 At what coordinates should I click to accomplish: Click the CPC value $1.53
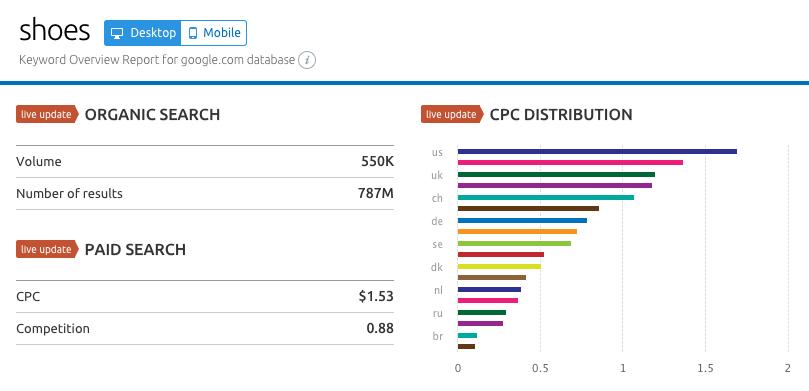376,297
